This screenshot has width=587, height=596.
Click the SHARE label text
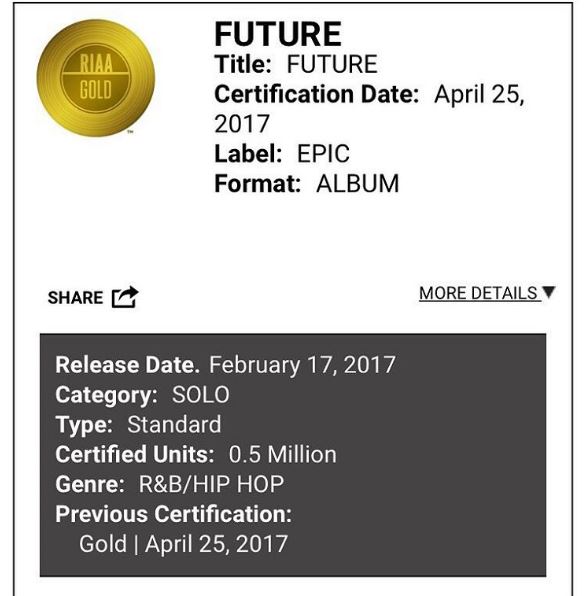click(75, 298)
